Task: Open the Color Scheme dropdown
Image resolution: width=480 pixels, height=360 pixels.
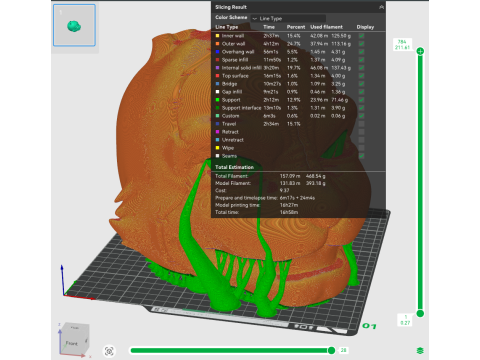Action: tap(288, 18)
